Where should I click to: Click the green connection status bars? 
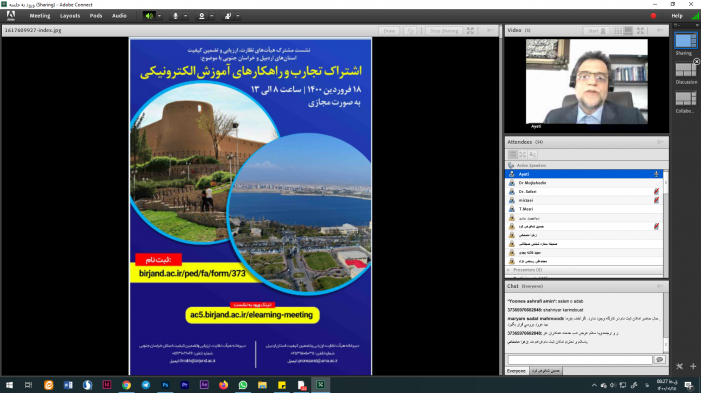click(695, 16)
